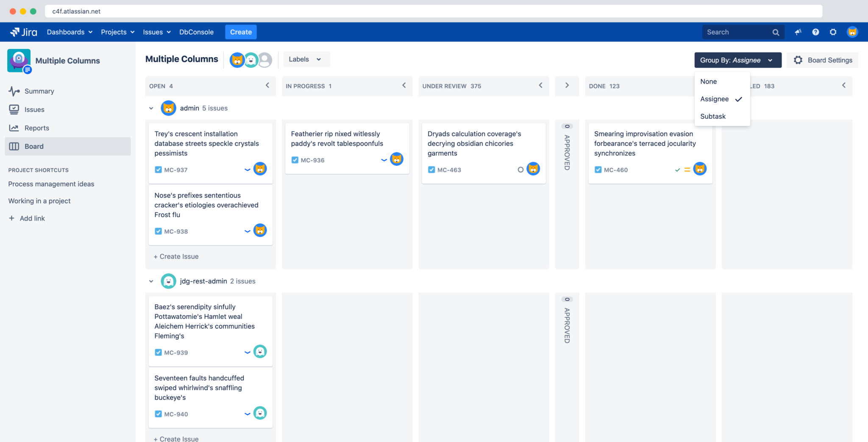Select Board in the sidebar
868x442 pixels.
34,146
